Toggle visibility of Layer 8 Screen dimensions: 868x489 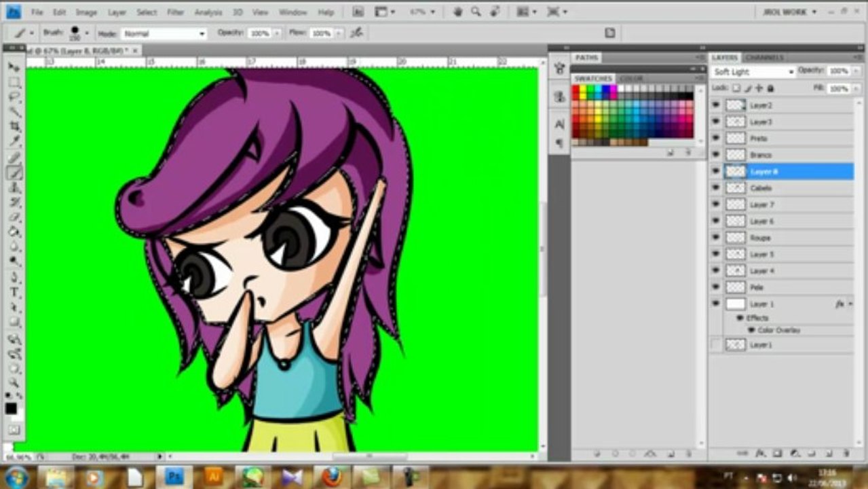click(715, 171)
